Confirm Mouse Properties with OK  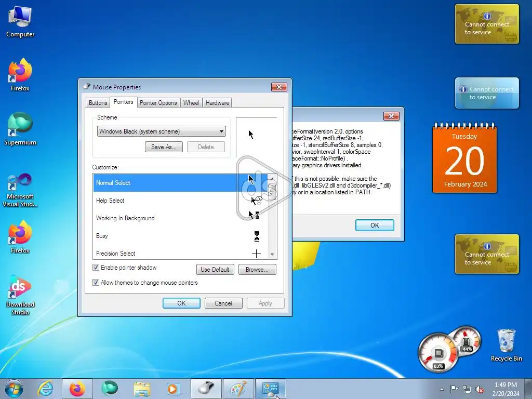(x=181, y=303)
